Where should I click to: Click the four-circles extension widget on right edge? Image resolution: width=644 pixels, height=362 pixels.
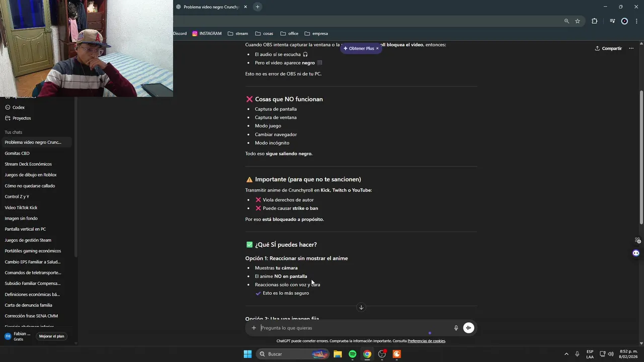638,240
